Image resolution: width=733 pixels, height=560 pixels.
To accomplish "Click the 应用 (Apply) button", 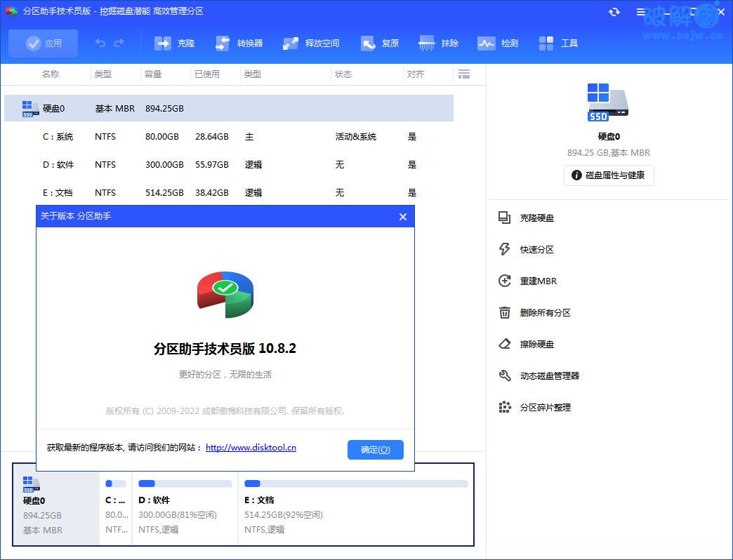I will pyautogui.click(x=43, y=43).
